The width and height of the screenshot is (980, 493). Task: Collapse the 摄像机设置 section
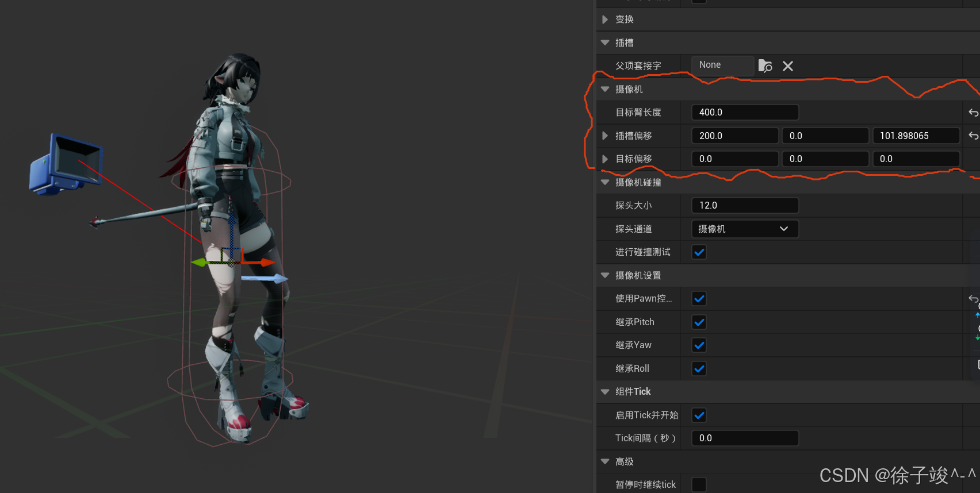[604, 275]
